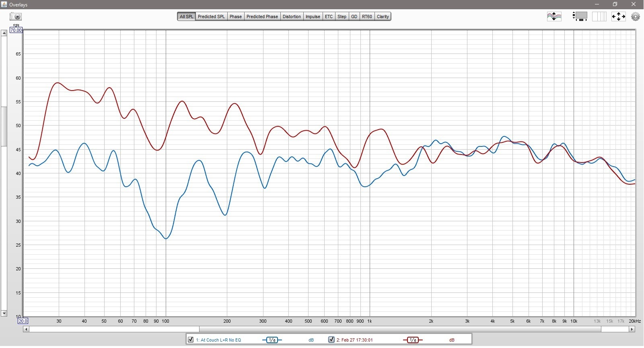Open the RT60 tab

coord(367,16)
